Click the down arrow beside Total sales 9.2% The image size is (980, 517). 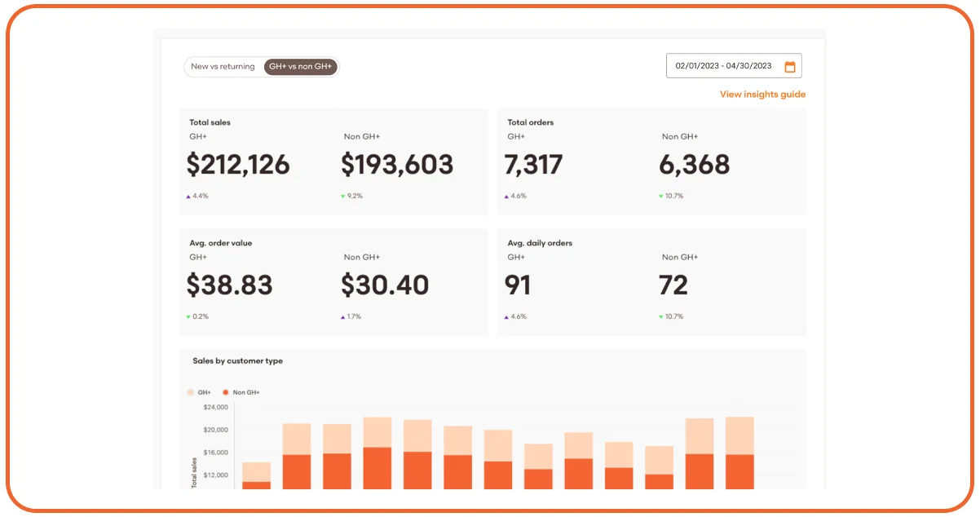tap(343, 197)
